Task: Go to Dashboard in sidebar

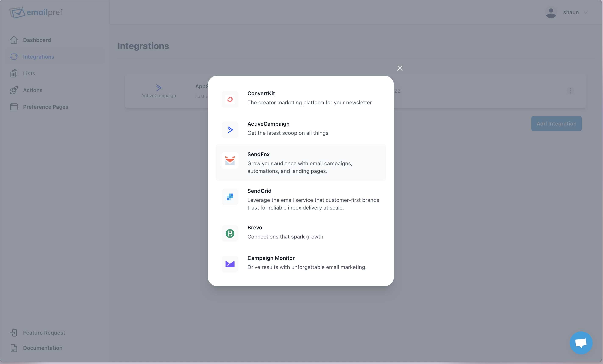Action: [37, 40]
